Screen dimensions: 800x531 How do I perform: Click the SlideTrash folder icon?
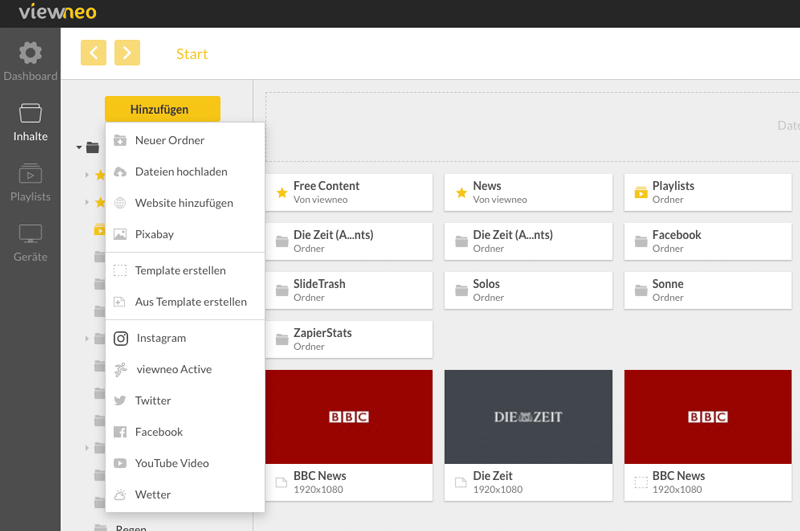(x=282, y=291)
